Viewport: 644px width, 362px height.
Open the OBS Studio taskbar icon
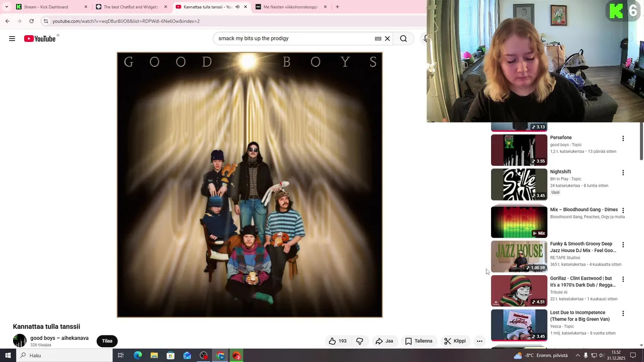coord(204,355)
